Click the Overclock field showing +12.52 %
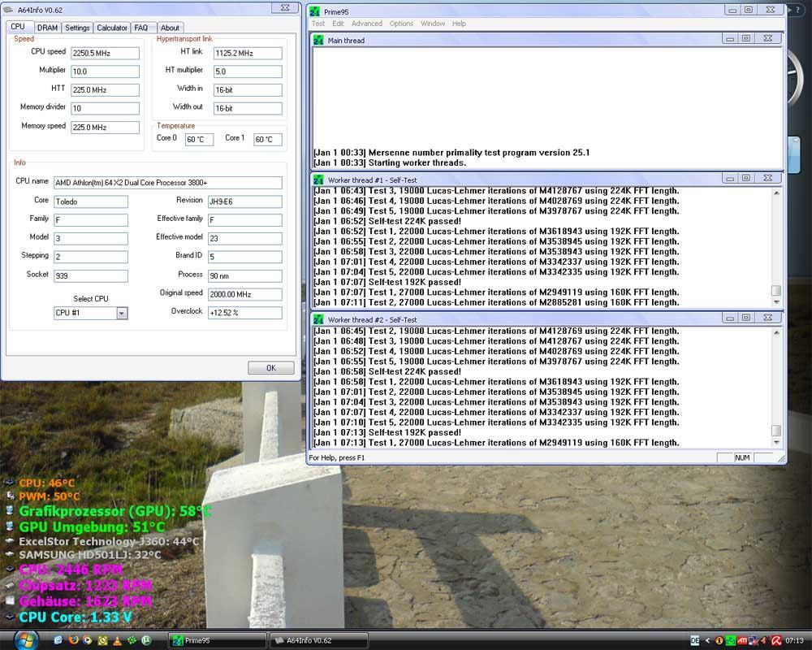 [x=245, y=313]
